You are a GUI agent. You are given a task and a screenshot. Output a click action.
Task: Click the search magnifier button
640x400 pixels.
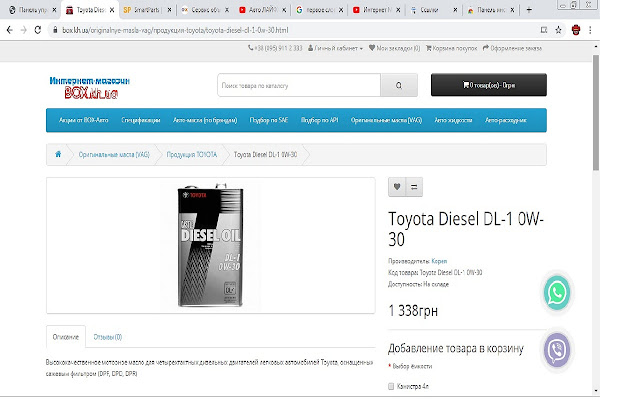click(399, 85)
